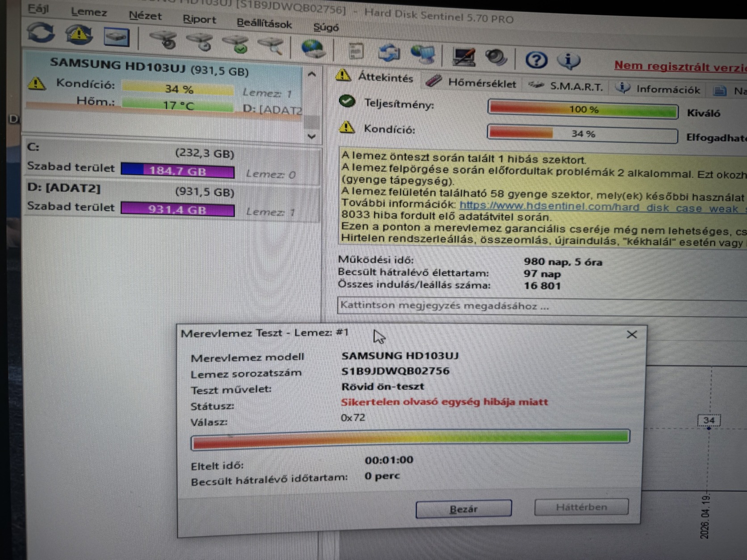This screenshot has width=747, height=560.
Task: Click the disk list down arrow
Action: tap(311, 136)
